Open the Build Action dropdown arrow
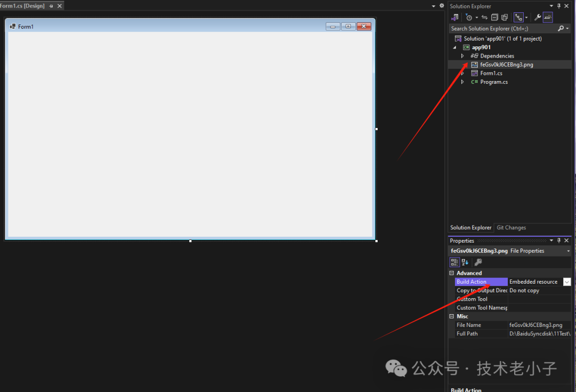 pyautogui.click(x=567, y=282)
